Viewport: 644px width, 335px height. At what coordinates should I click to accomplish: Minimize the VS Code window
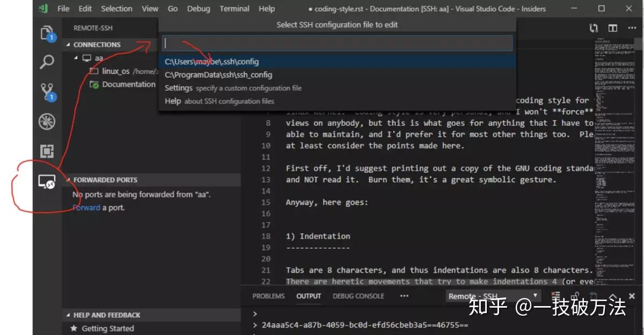pyautogui.click(x=574, y=9)
